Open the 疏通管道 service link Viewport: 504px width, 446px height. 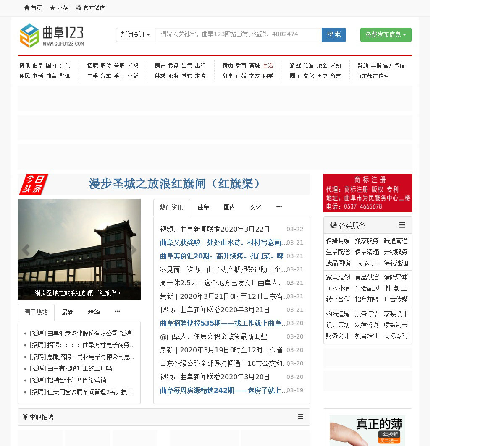[396, 241]
